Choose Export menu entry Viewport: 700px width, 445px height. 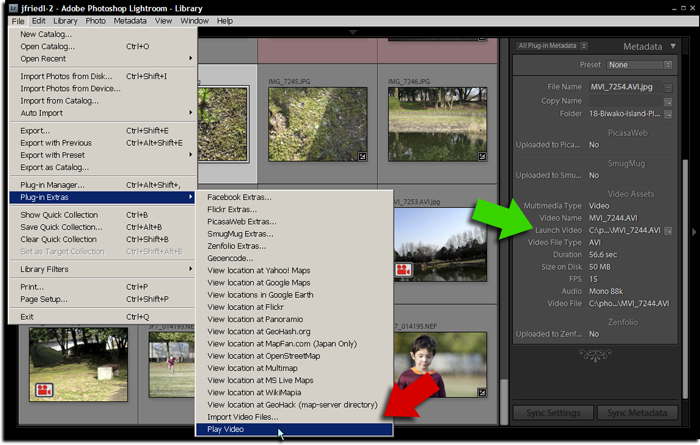102,131
